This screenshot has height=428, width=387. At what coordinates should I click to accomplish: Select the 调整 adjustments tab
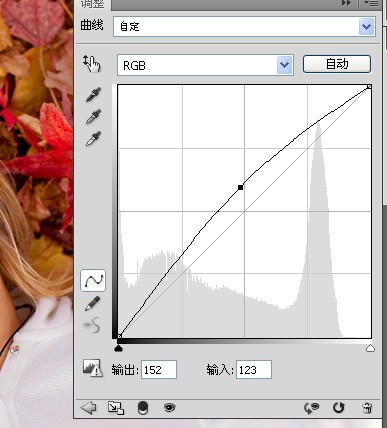[92, 4]
